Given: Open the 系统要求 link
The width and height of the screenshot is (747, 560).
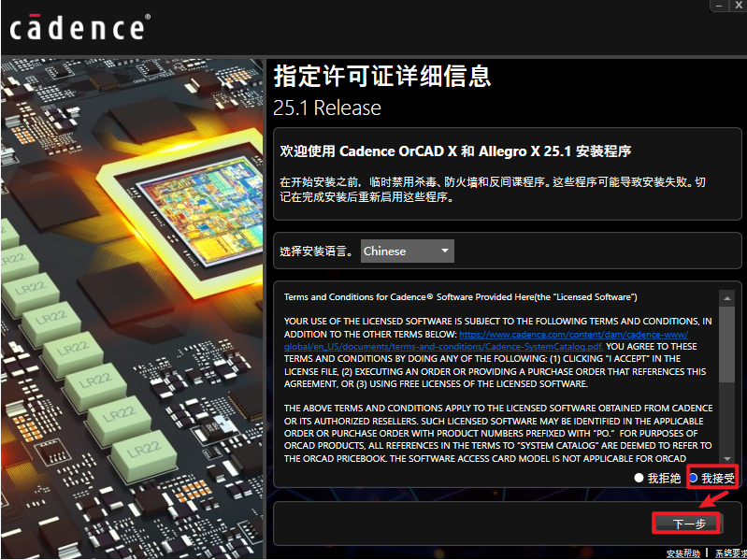Looking at the screenshot, I should pos(730,553).
